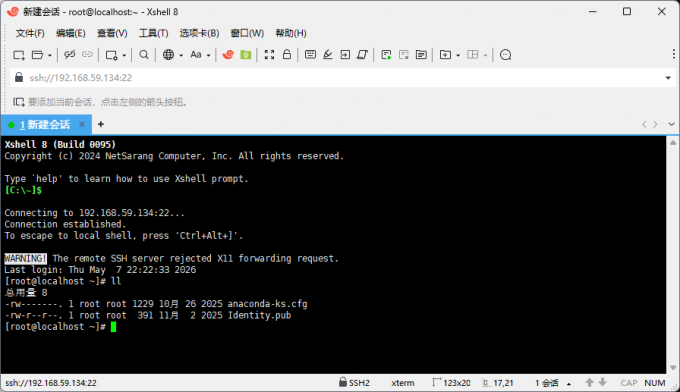
Task: Open the 编辑(E) menu
Action: click(71, 33)
